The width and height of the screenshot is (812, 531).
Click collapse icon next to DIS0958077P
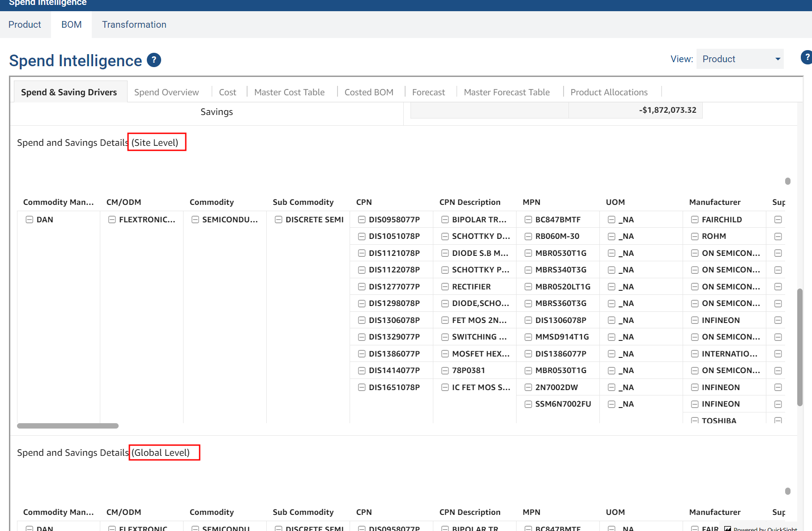pyautogui.click(x=362, y=220)
